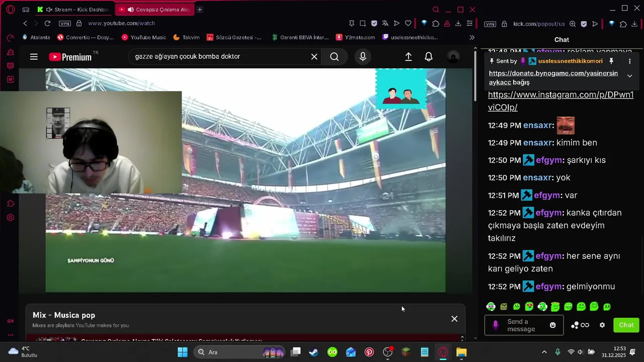Open the YouTube Music bookmark

tap(144, 37)
